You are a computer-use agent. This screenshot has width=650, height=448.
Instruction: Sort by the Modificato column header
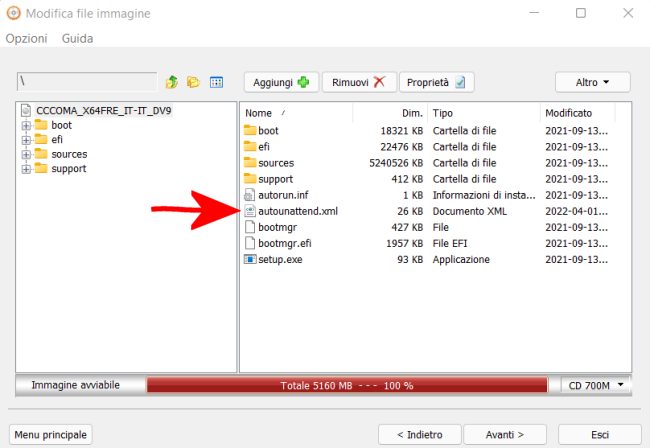tap(578, 113)
